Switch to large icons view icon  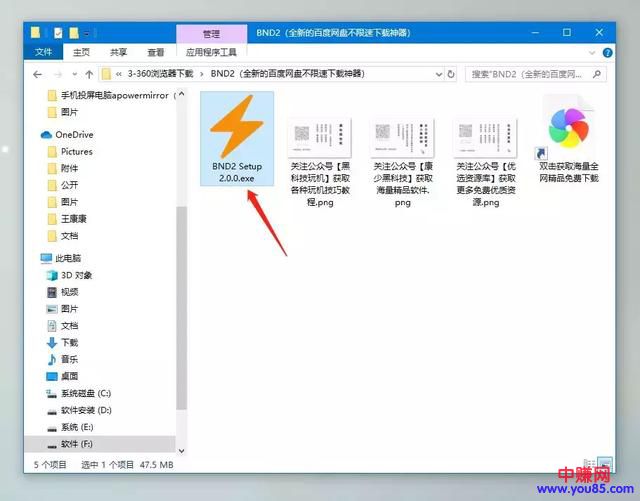point(605,464)
